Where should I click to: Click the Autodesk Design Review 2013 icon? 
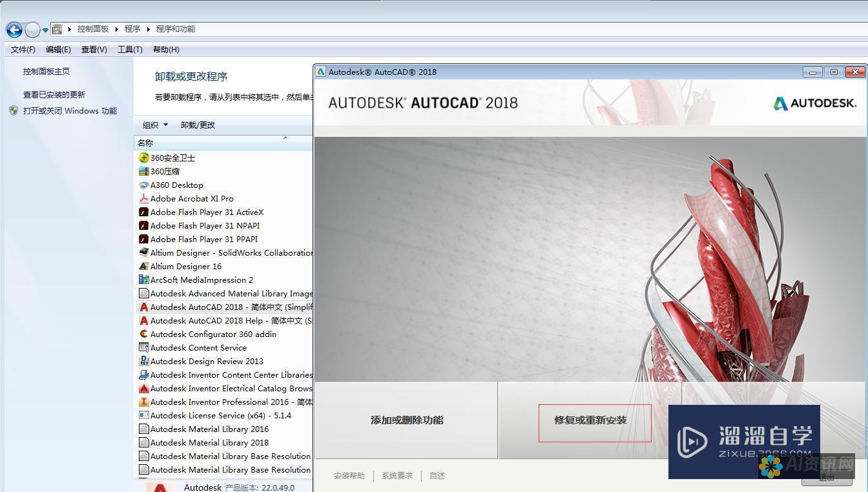click(143, 361)
